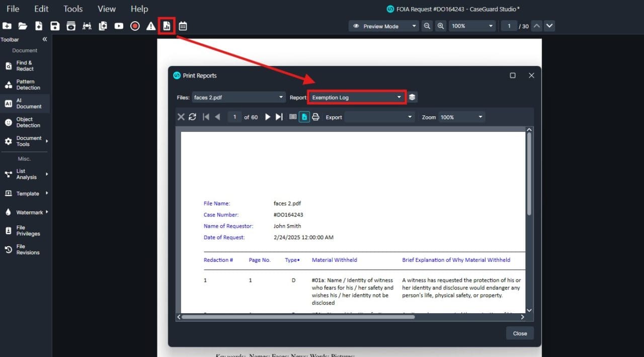Image resolution: width=644 pixels, height=357 pixels.
Task: Toggle the two-page book view
Action: [x=293, y=117]
